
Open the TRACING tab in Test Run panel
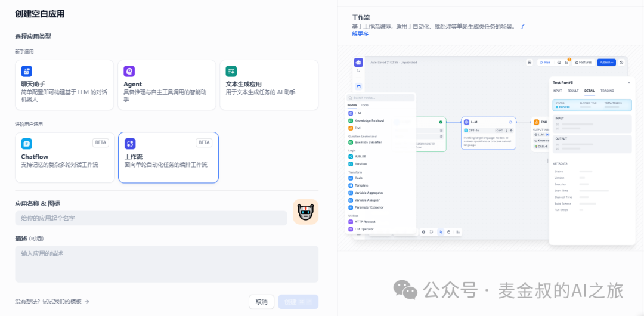pyautogui.click(x=607, y=91)
